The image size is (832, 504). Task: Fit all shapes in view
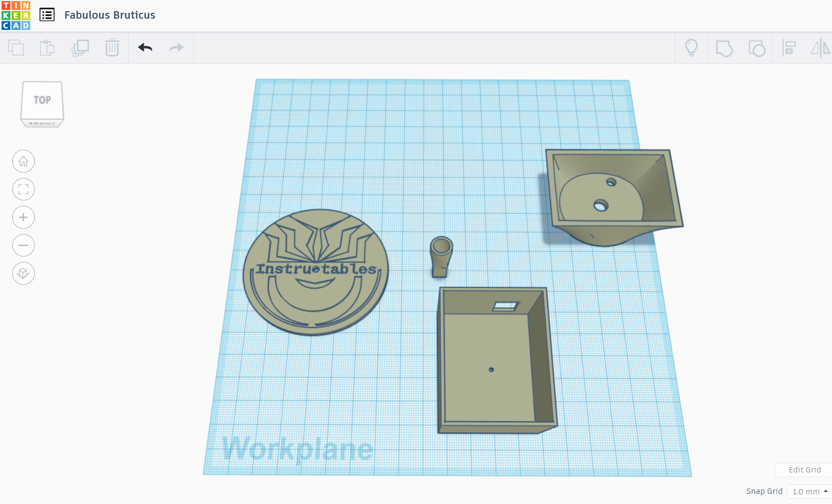[24, 189]
